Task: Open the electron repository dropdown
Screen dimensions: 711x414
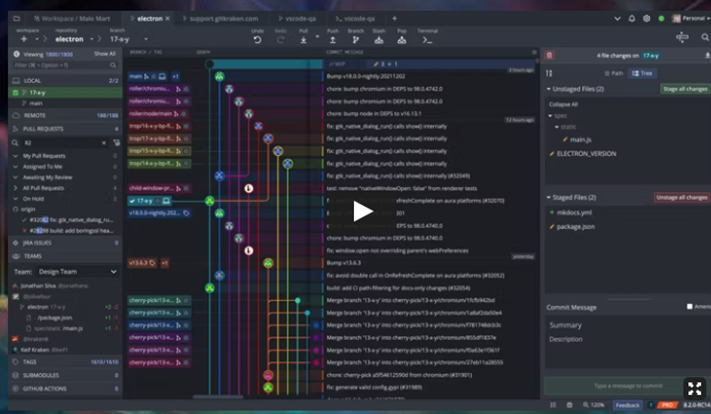Action: click(92, 39)
